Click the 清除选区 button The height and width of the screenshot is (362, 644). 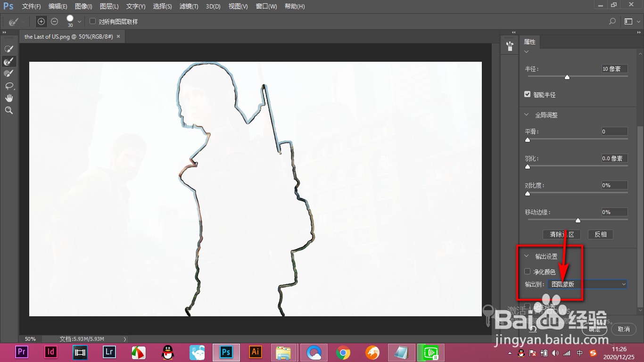pyautogui.click(x=562, y=234)
